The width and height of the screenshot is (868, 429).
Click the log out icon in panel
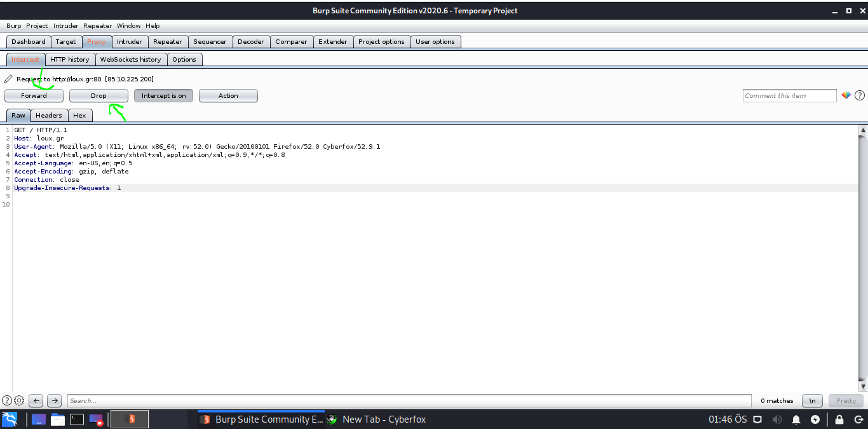(x=858, y=419)
